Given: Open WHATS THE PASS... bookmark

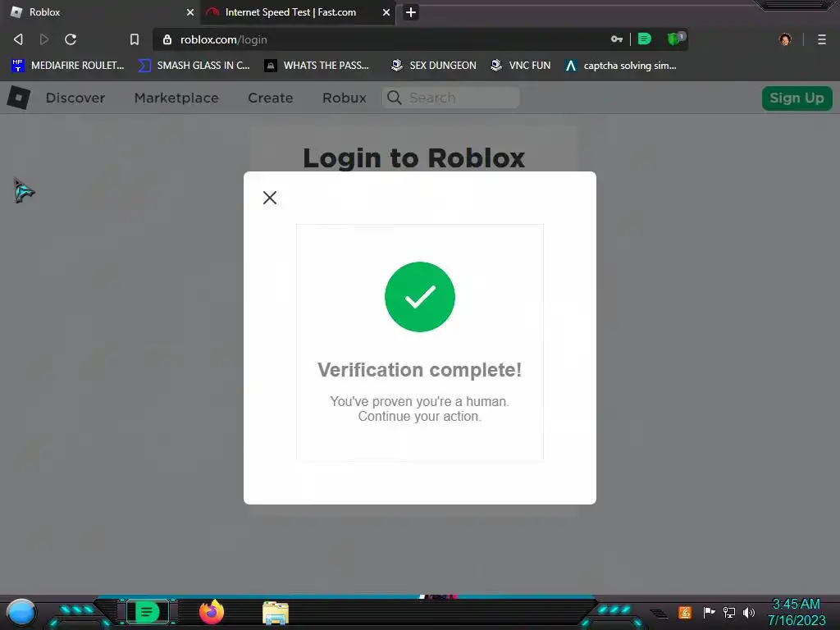Looking at the screenshot, I should (317, 66).
